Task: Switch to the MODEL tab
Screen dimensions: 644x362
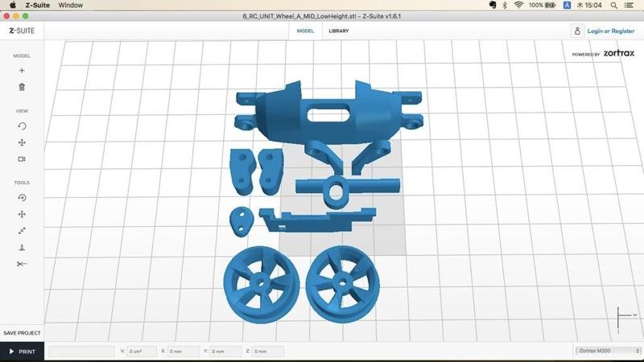Action: [x=305, y=31]
